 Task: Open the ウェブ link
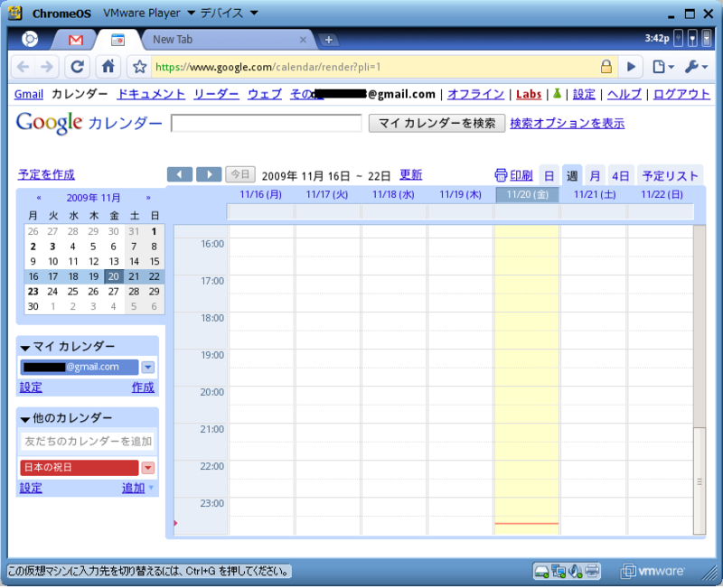(265, 95)
